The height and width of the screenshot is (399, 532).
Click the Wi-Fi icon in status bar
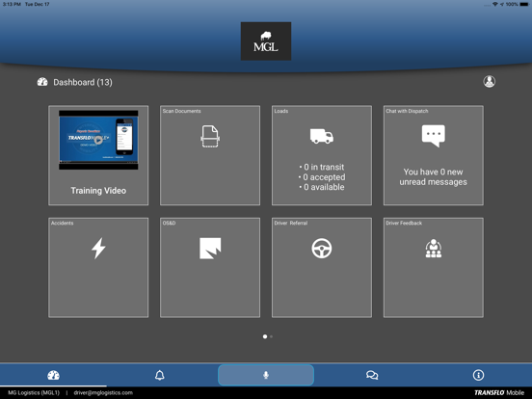[495, 4]
